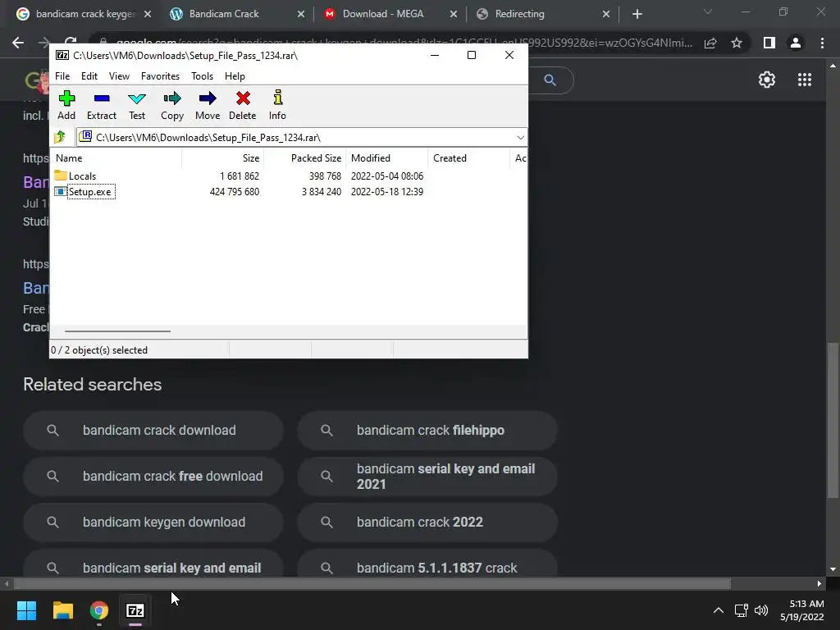840x630 pixels.
Task: Open the clock showing 5:13 AM
Action: (802, 610)
